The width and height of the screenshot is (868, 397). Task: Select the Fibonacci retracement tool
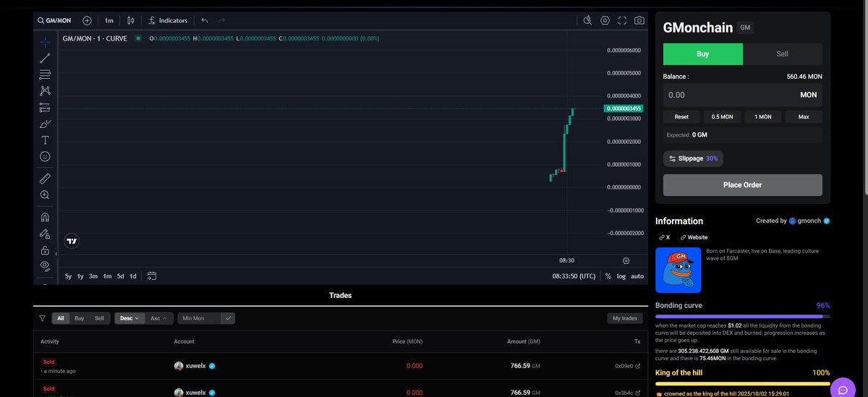45,74
